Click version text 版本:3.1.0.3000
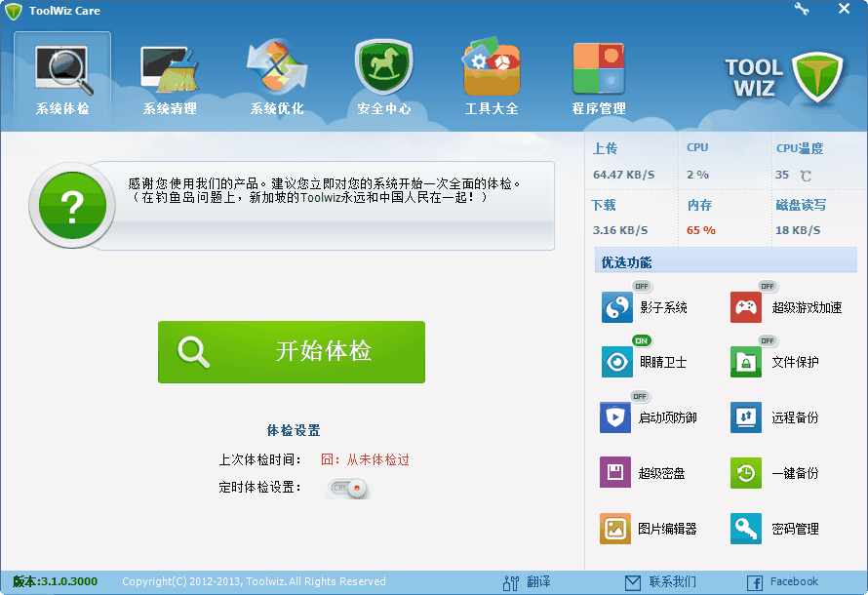Viewport: 868px width, 595px height. [55, 581]
